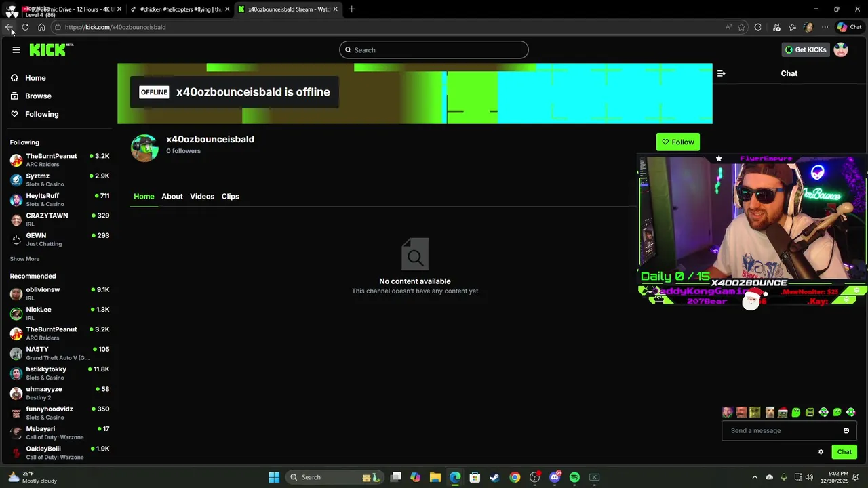Open GEWN Just Chatting channel
This screenshot has width=868, height=488.
[59, 239]
